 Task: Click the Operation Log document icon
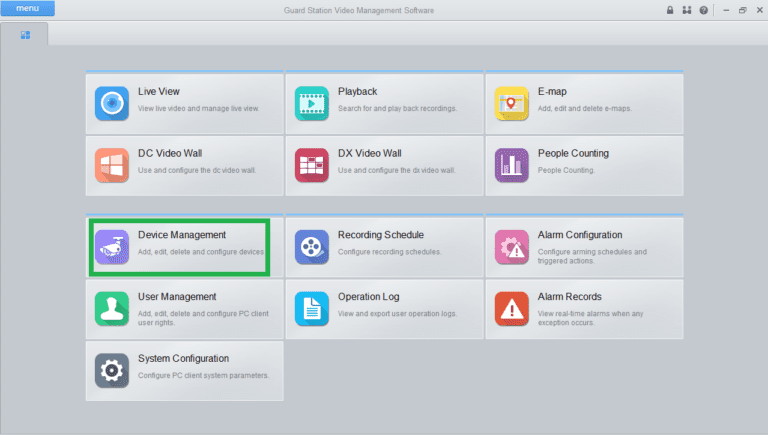point(312,309)
